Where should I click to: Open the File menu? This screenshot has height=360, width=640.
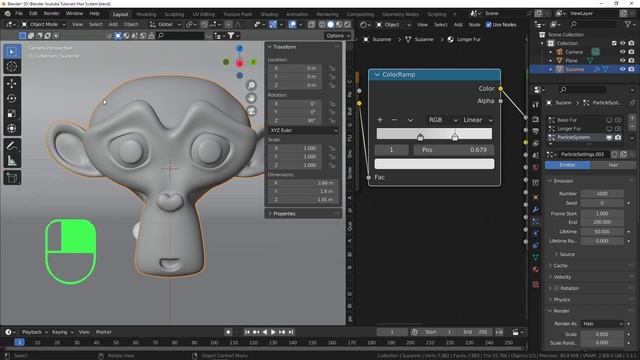[19, 13]
